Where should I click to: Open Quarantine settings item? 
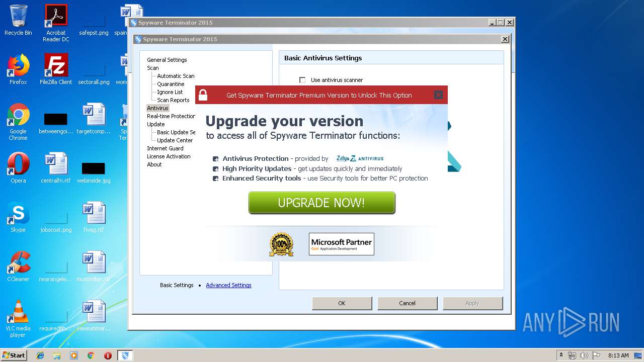click(171, 84)
